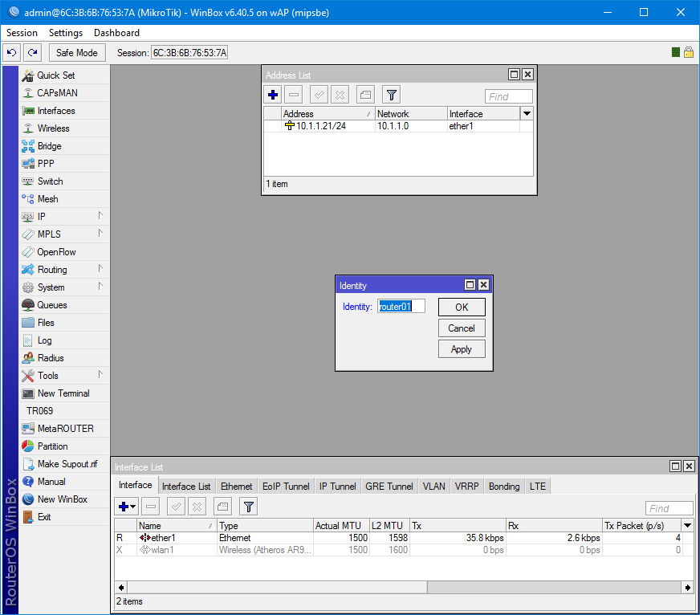Click OK in the Identity dialog
Image resolution: width=700 pixels, height=615 pixels.
pyautogui.click(x=462, y=307)
